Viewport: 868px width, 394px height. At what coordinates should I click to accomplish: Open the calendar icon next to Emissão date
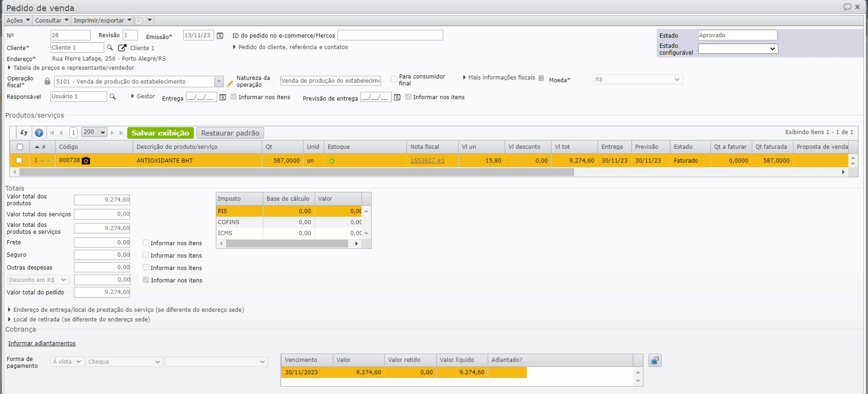click(220, 36)
